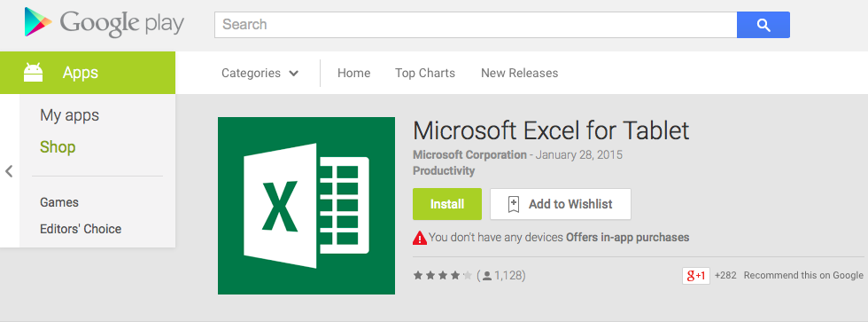Click the Android robot icon beside Apps
868x322 pixels.
pyautogui.click(x=34, y=73)
